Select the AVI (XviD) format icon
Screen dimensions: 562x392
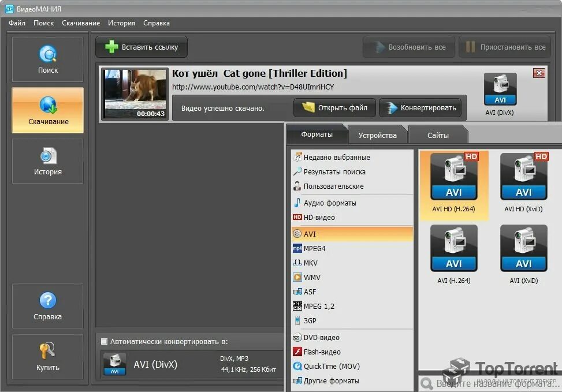pos(523,248)
